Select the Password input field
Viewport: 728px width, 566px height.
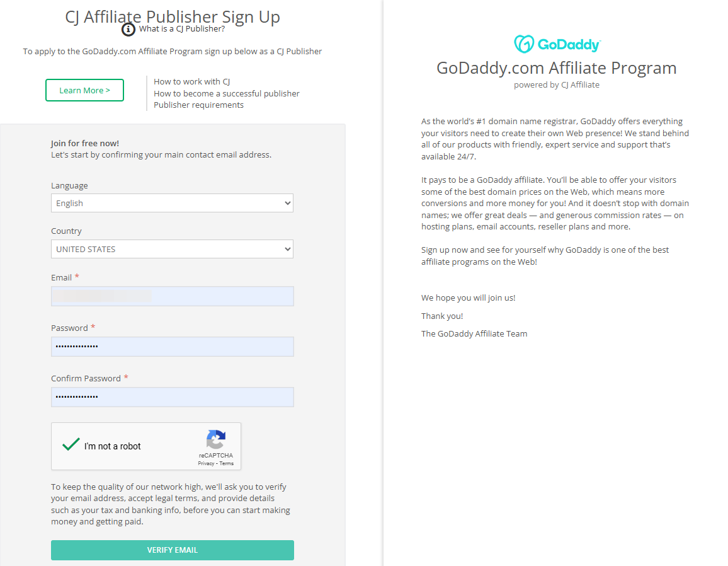172,347
